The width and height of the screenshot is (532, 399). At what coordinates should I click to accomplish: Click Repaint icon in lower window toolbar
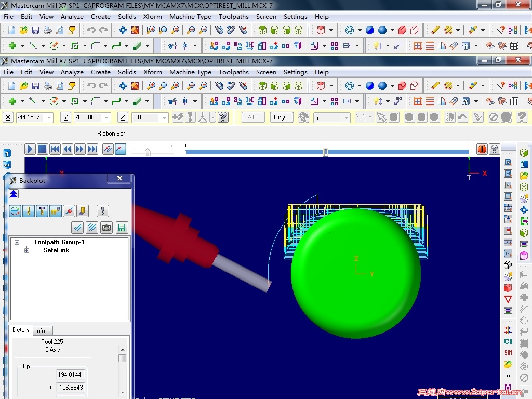(x=135, y=86)
